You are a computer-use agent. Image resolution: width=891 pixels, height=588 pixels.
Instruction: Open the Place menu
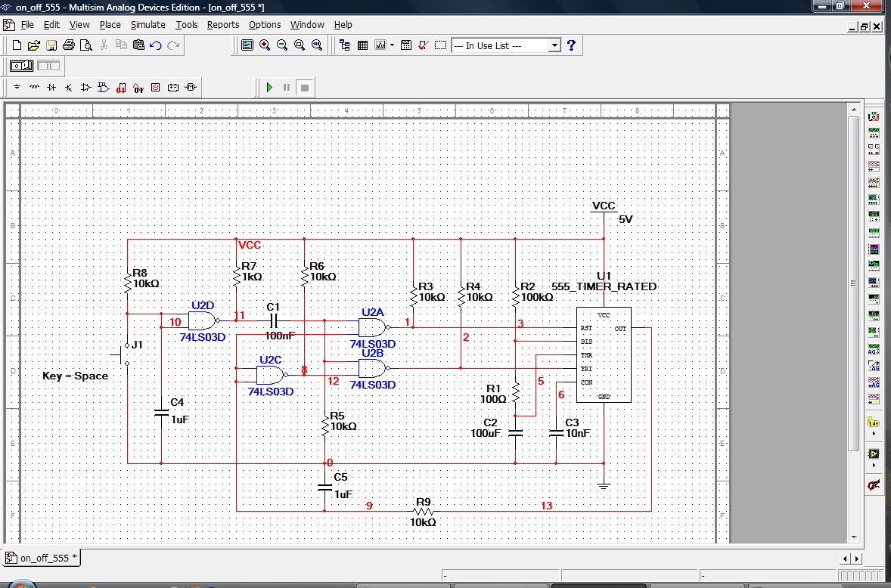point(110,25)
